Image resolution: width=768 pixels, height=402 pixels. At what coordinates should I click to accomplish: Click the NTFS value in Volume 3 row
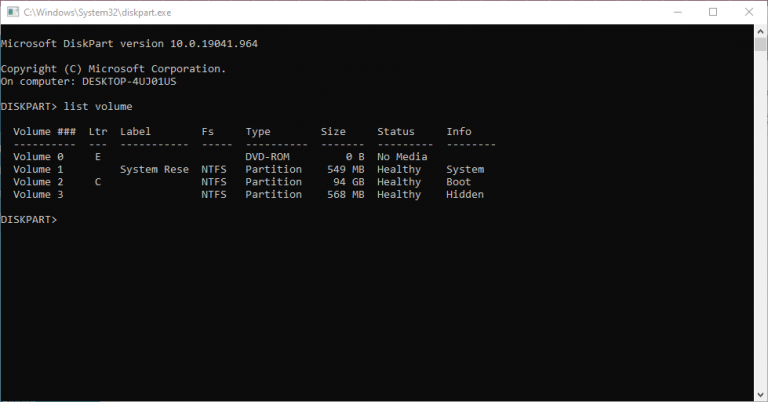click(214, 194)
